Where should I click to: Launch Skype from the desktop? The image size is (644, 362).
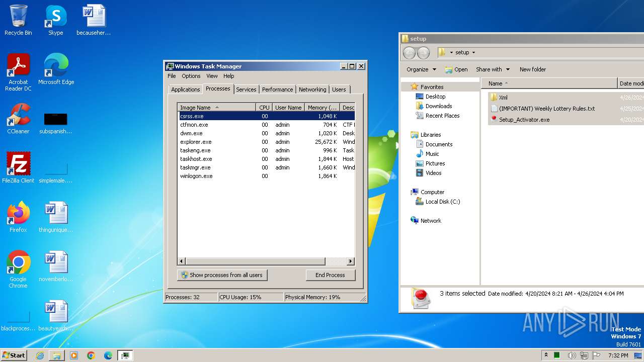pos(55,20)
